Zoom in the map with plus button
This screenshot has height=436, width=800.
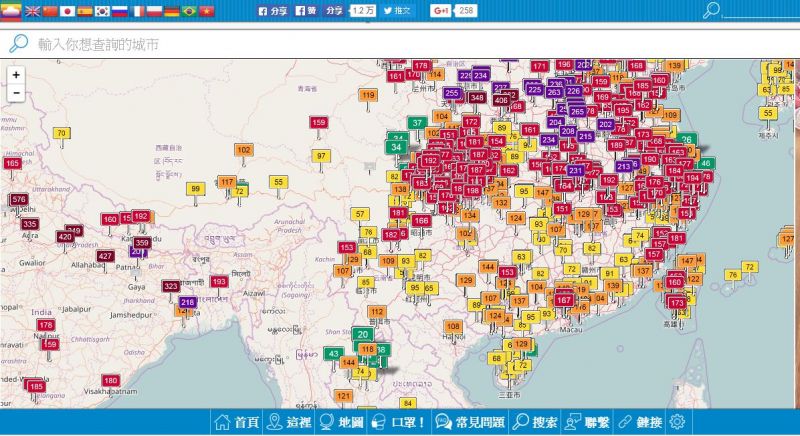[x=16, y=75]
